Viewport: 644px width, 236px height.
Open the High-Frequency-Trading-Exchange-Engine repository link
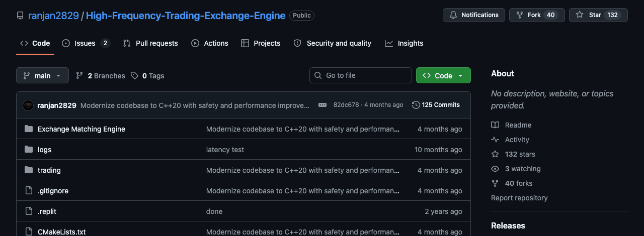pyautogui.click(x=186, y=16)
